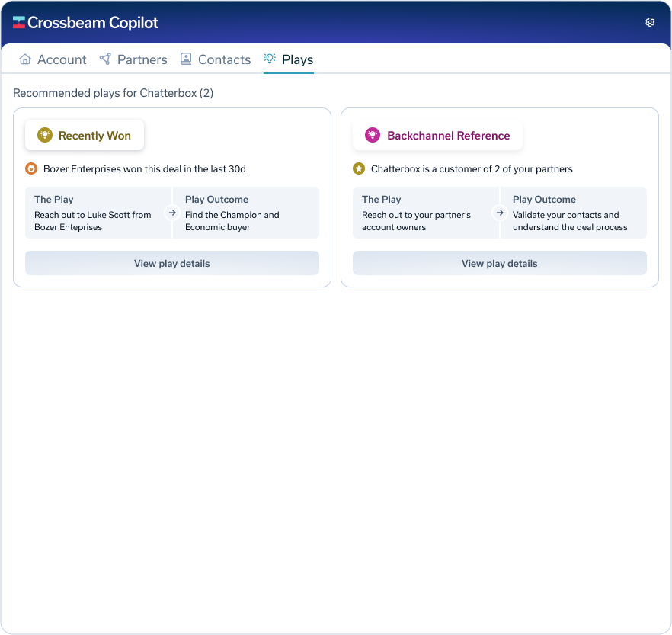The height and width of the screenshot is (635, 672).
Task: Click the gold star icon near Chatterbox
Action: point(359,169)
